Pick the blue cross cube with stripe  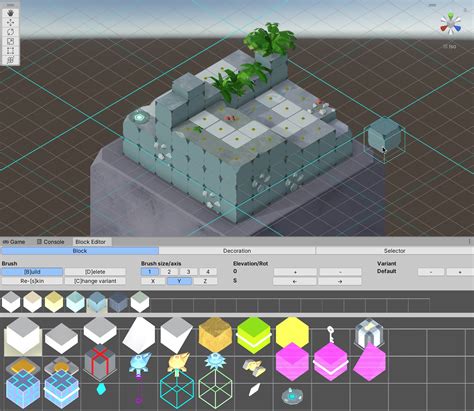(62, 390)
